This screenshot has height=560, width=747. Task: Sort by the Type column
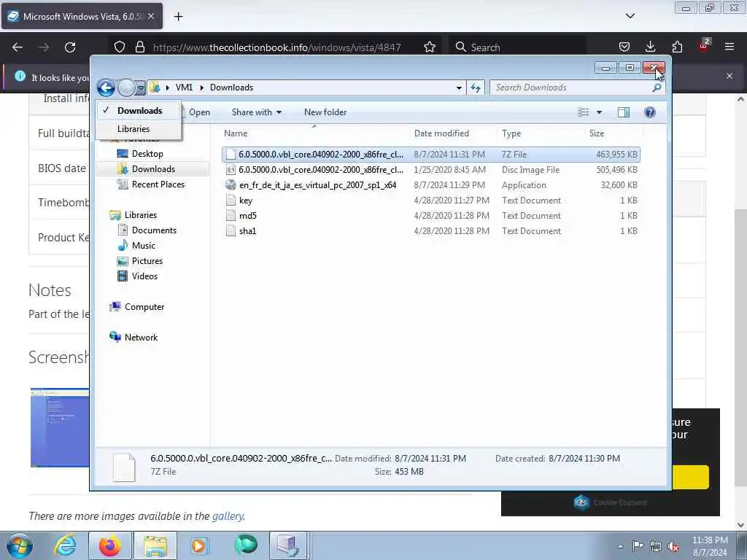coord(541,133)
